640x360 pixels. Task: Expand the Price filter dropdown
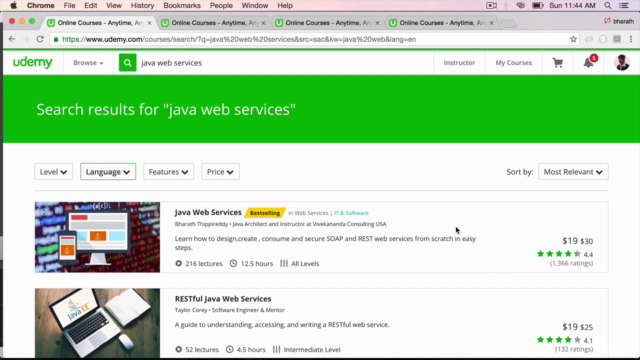(x=220, y=172)
